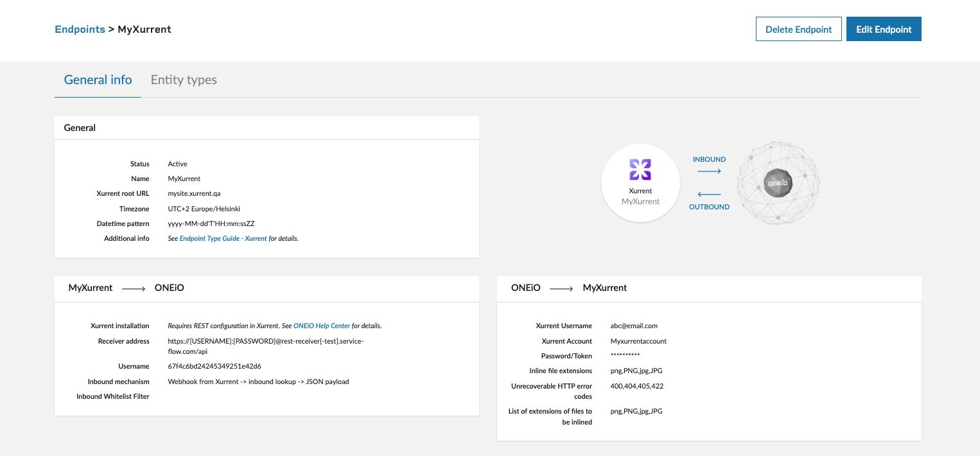Click the Inline file extensions value png,PNG,jpg,JPG
This screenshot has height=456, width=980.
[636, 371]
